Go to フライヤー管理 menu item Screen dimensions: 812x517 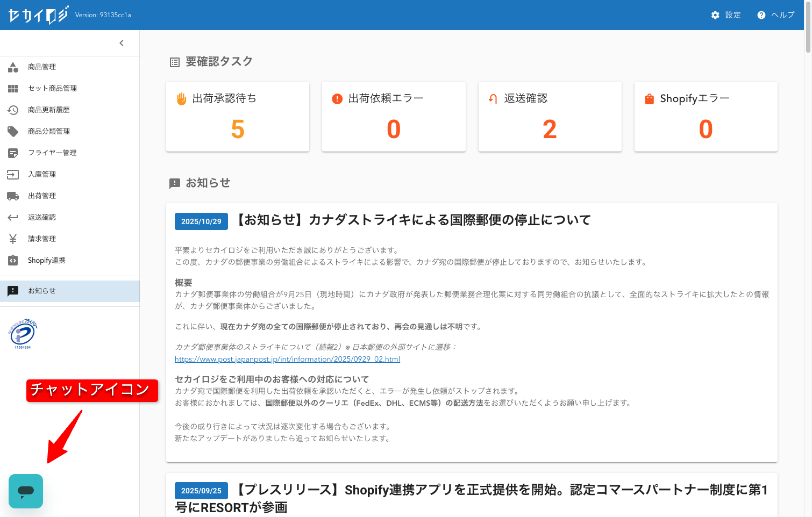52,153
